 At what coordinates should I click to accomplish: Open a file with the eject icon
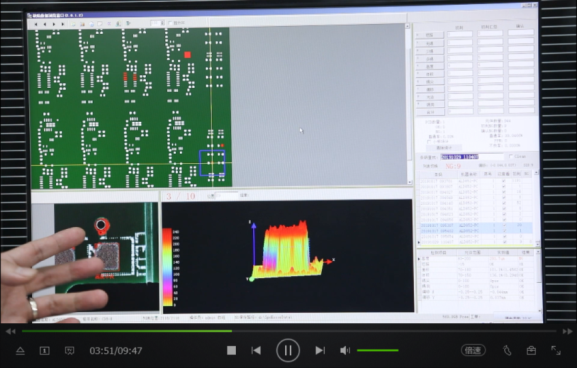point(20,351)
